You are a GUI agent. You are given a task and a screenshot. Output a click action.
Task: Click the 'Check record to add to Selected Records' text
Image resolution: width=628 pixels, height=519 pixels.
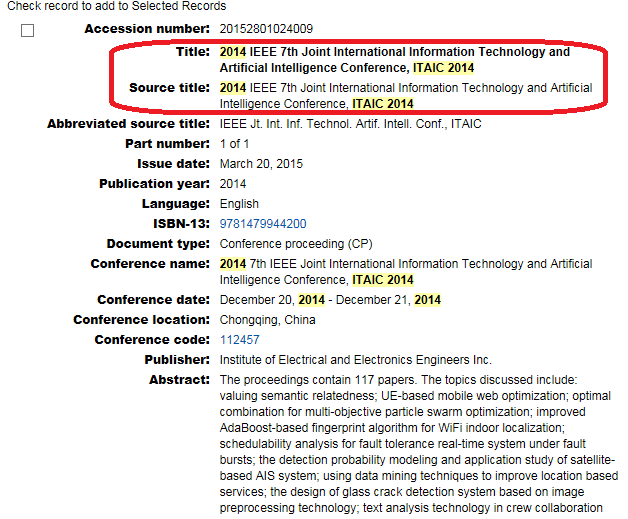pyautogui.click(x=117, y=6)
